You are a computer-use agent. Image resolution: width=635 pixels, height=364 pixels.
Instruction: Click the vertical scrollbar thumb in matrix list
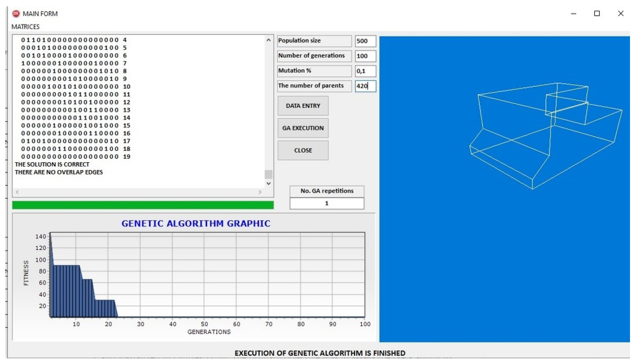pyautogui.click(x=268, y=174)
